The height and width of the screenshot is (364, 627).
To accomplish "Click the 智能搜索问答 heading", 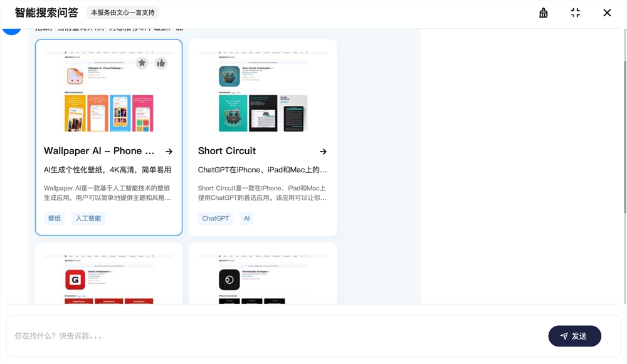I will (x=46, y=13).
